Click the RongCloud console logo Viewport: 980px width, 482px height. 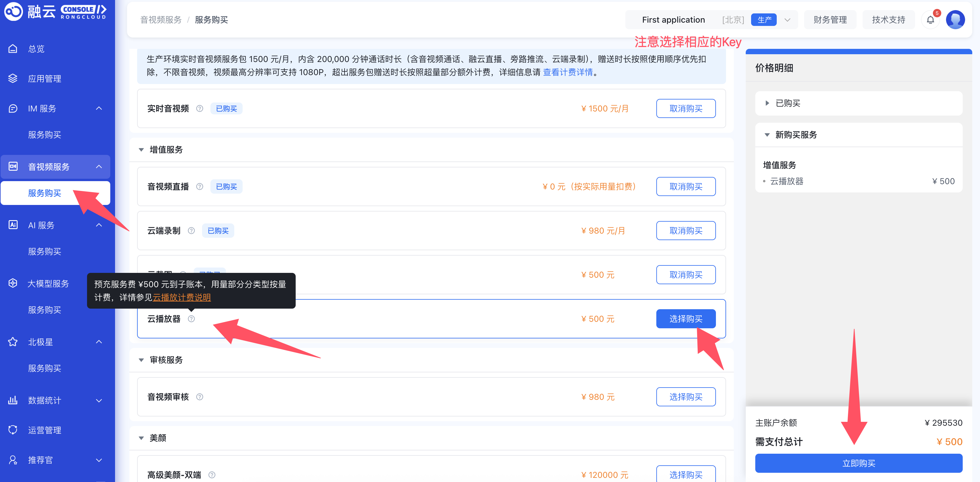tap(55, 12)
